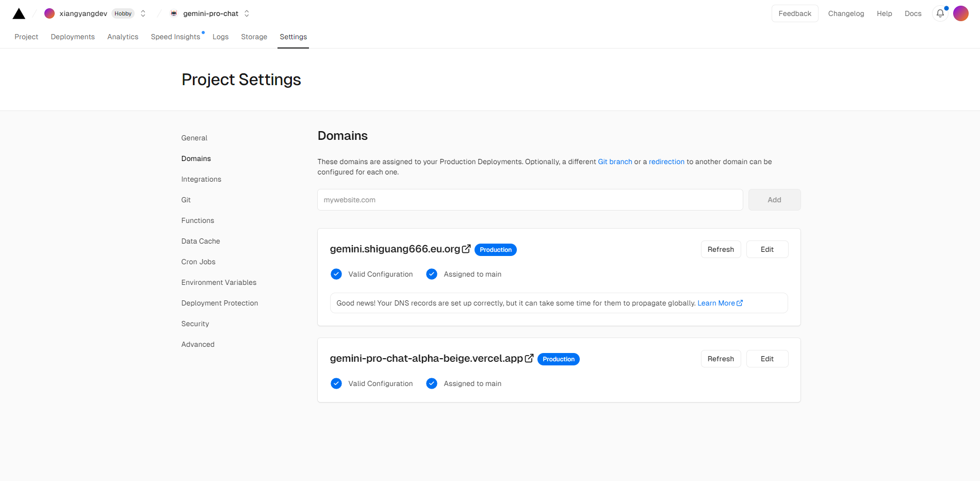Click the Add domain button

point(774,200)
